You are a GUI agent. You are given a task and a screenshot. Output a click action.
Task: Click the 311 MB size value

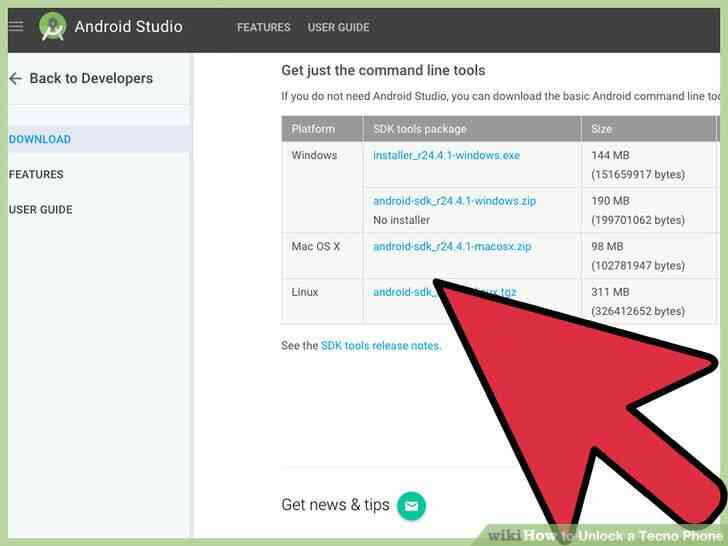point(610,292)
